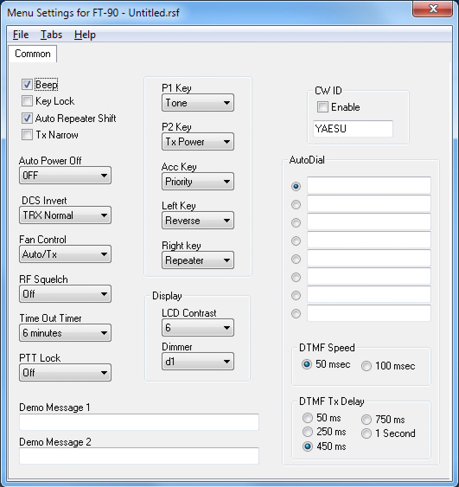Choose 750 ms DTMF Tx Delay

366,419
